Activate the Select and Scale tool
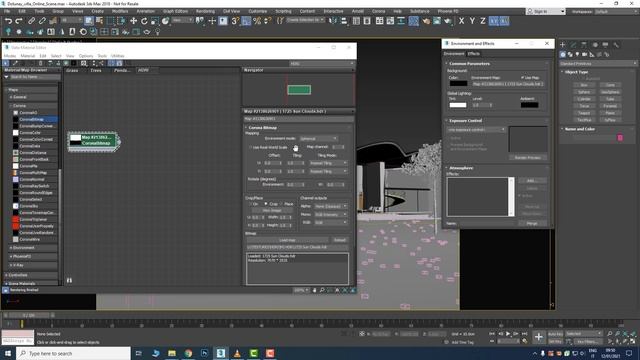 [155, 21]
